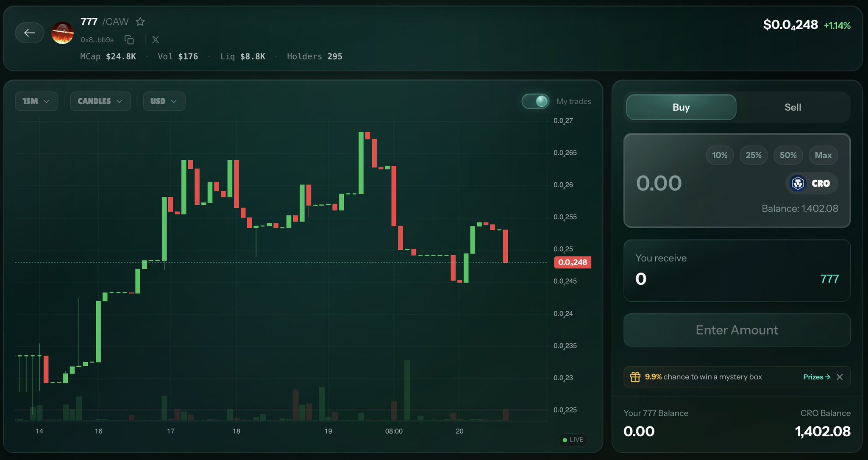Image resolution: width=868 pixels, height=460 pixels.
Task: Star the 777/CAW pair as favorite
Action: tap(140, 22)
